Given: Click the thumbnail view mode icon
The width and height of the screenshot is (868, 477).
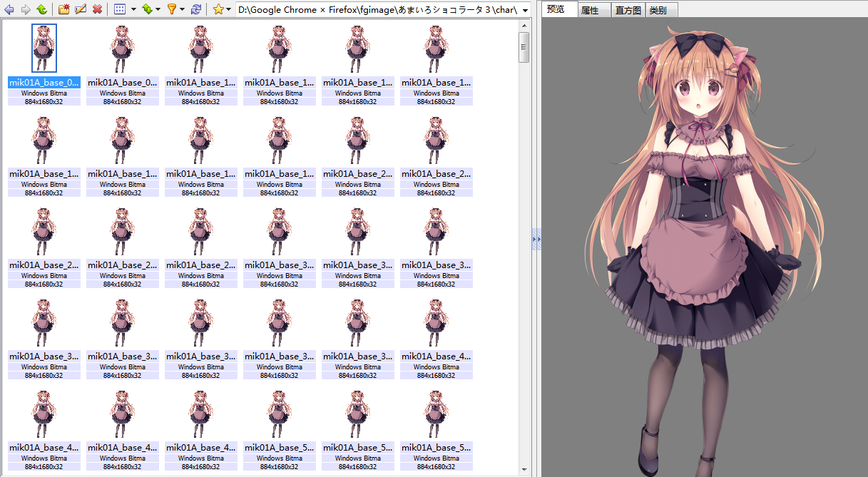Looking at the screenshot, I should 120,10.
